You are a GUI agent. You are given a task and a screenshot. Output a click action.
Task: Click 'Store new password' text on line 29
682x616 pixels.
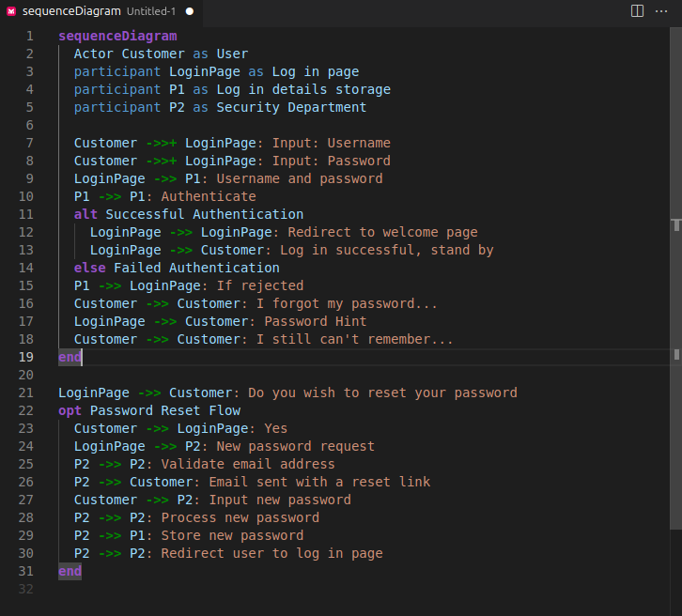click(232, 535)
